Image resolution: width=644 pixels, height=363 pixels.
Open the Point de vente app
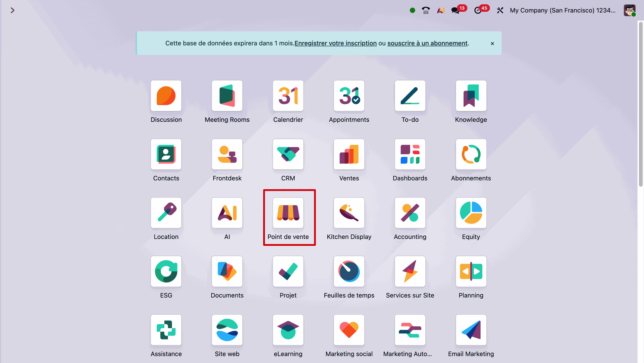(x=288, y=213)
